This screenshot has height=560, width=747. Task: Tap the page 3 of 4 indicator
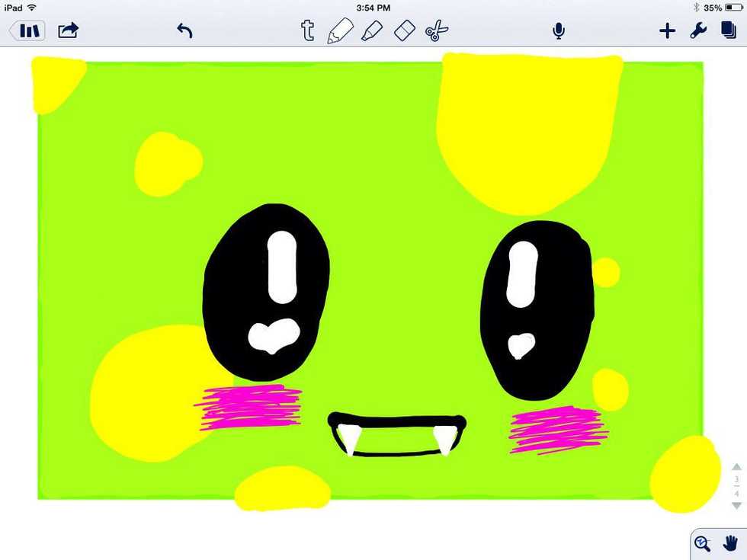click(x=736, y=486)
